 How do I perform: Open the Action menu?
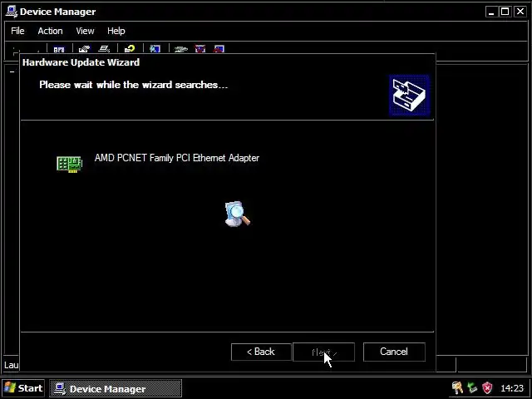click(50, 31)
